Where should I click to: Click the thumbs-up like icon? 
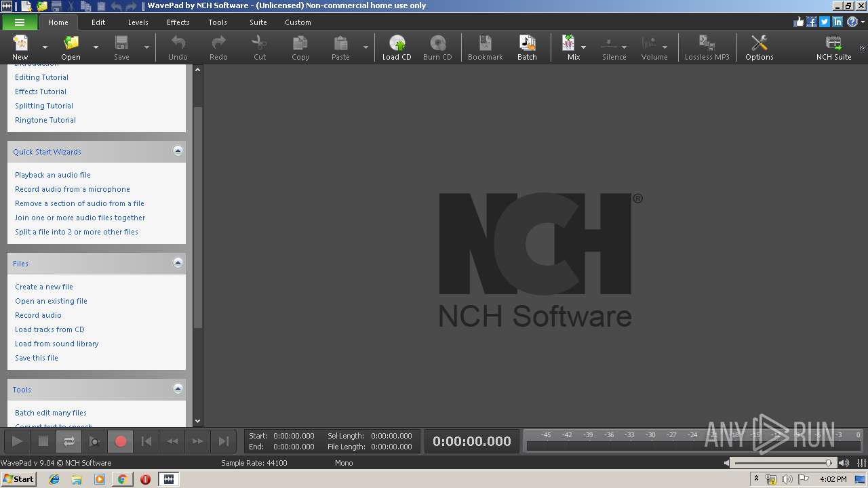click(799, 22)
